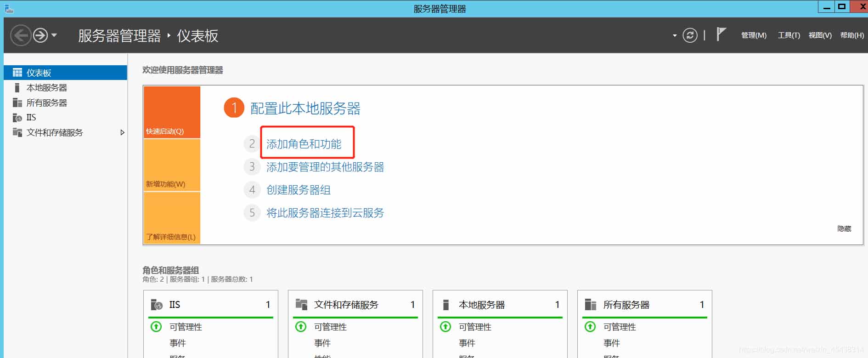
Task: Open 可管理性 in the 本地服务器 tile
Action: click(475, 327)
